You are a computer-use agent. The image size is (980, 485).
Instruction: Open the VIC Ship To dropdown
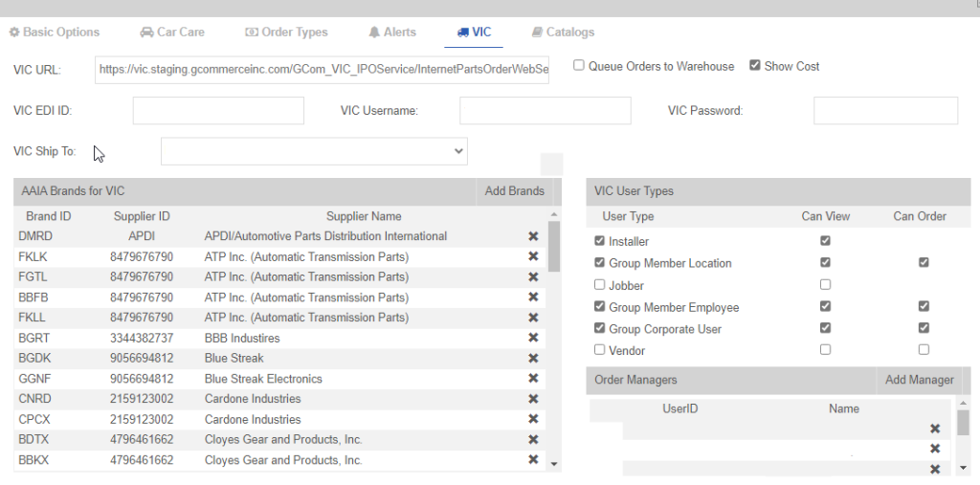314,151
